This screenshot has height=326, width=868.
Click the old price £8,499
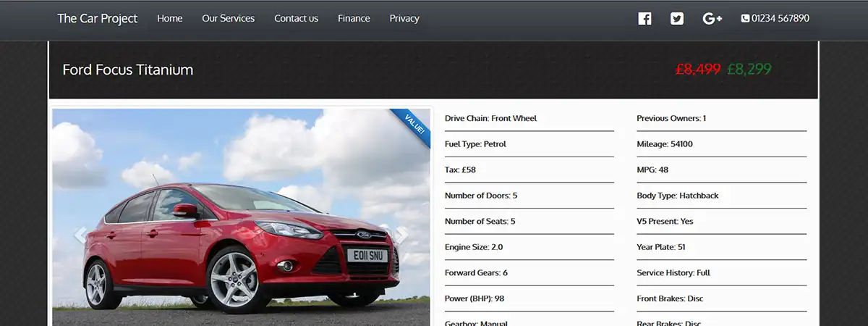point(698,70)
